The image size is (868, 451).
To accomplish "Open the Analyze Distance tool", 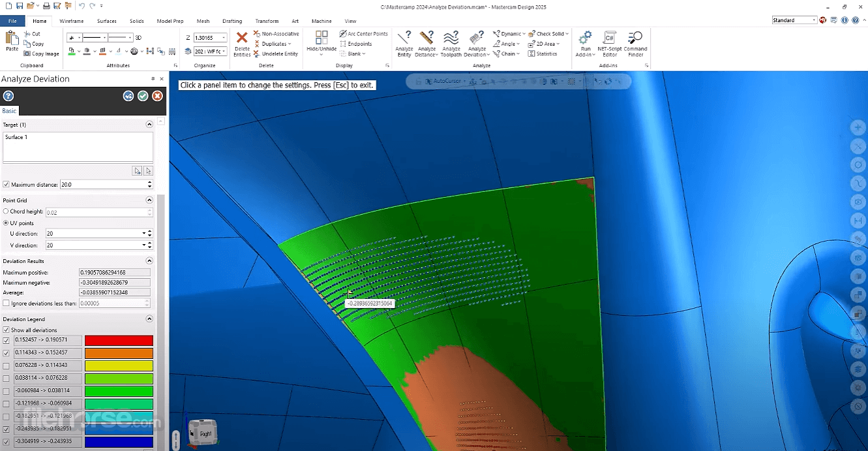I will (427, 44).
